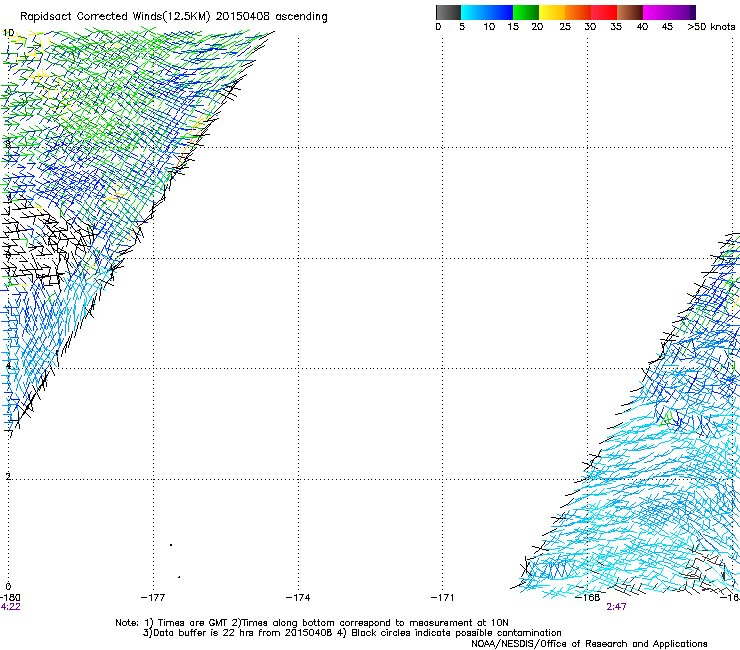740x650 pixels.
Task: Click the yellow 20-25 knots legend segment
Action: pos(552,12)
